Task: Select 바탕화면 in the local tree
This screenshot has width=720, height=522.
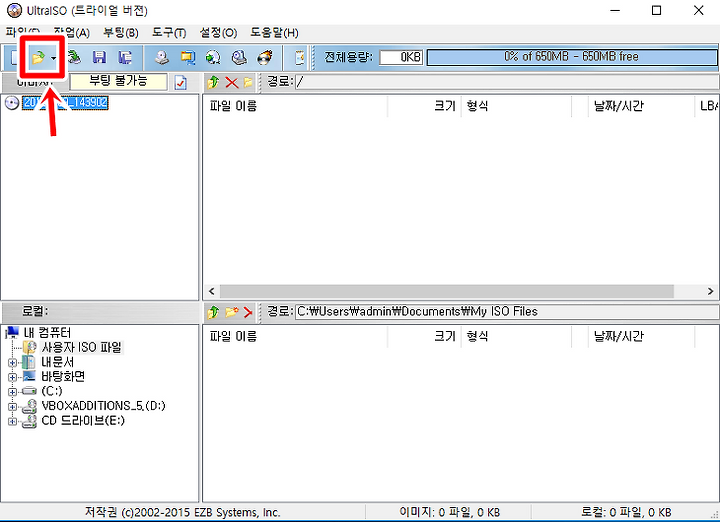Action: (x=63, y=376)
